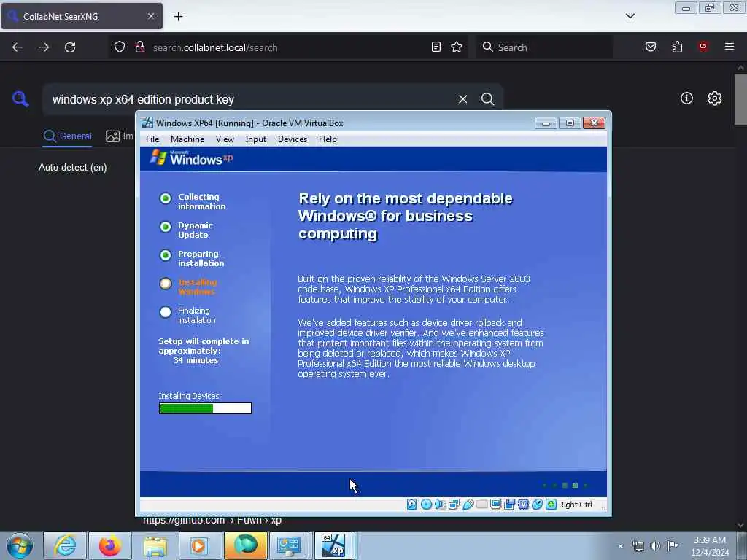
Task: Select the Preparing installation step indicator
Action: (x=166, y=255)
